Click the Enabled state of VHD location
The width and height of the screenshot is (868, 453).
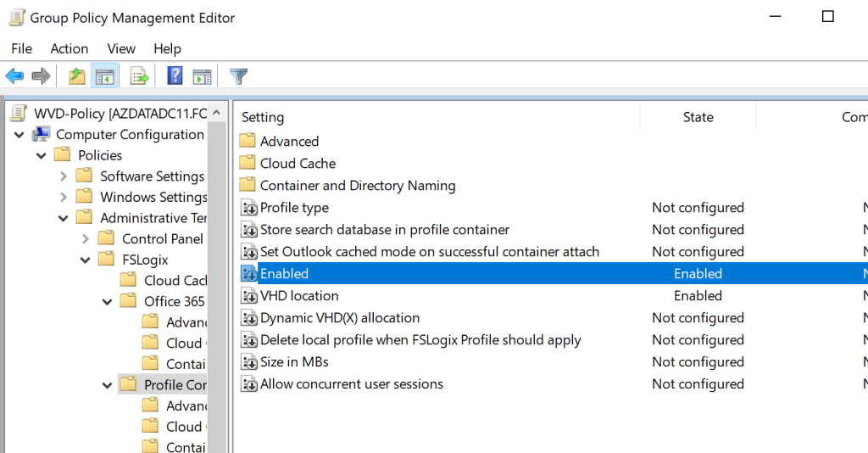coord(698,296)
